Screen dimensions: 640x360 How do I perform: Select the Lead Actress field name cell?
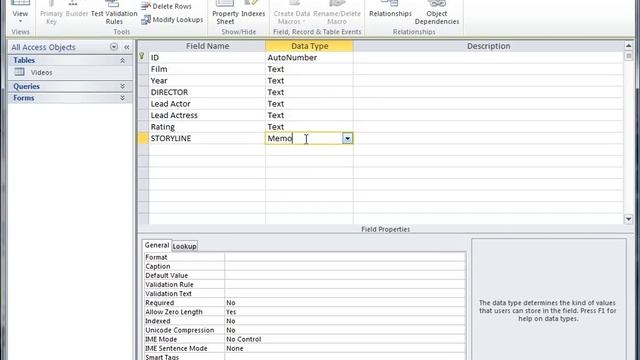pyautogui.click(x=207, y=115)
